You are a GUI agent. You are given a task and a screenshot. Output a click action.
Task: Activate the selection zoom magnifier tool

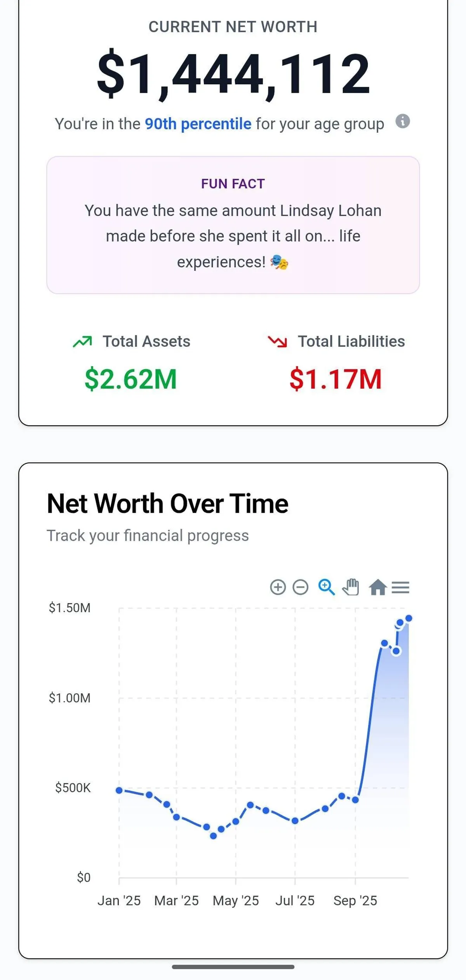click(326, 587)
